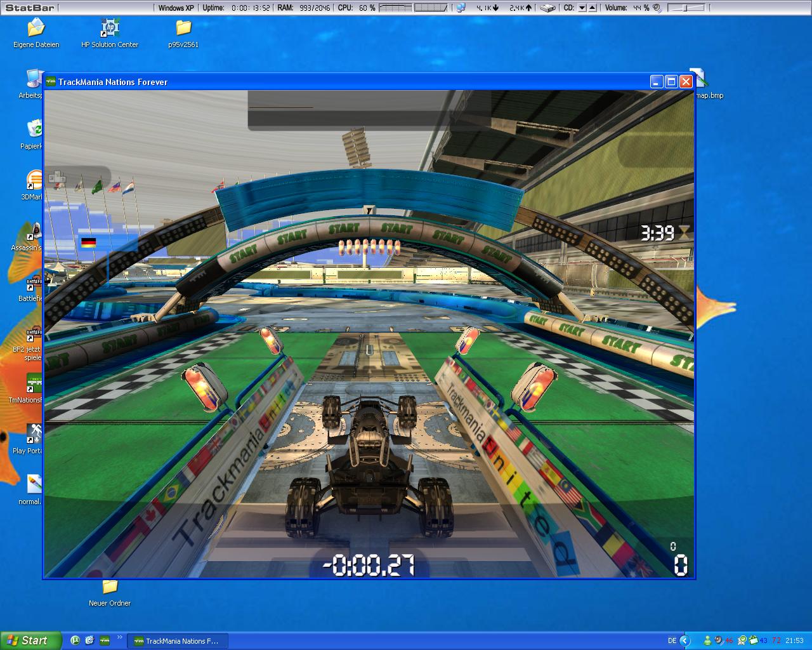Click the green user tray icon
The height and width of the screenshot is (650, 812).
pyautogui.click(x=708, y=640)
